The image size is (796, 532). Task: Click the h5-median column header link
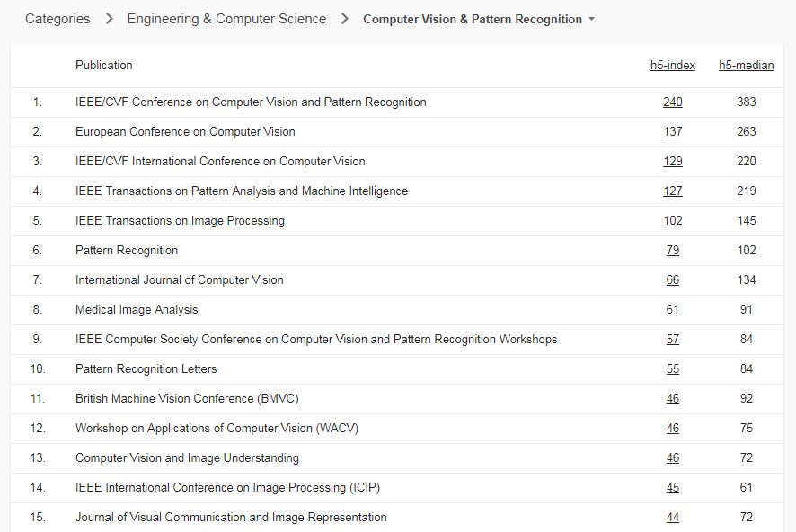tap(746, 65)
